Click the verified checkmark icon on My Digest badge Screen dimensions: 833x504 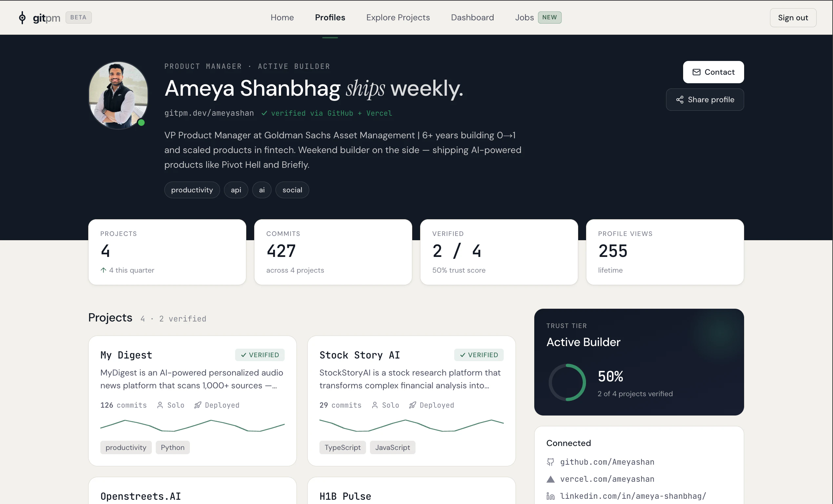coord(244,355)
